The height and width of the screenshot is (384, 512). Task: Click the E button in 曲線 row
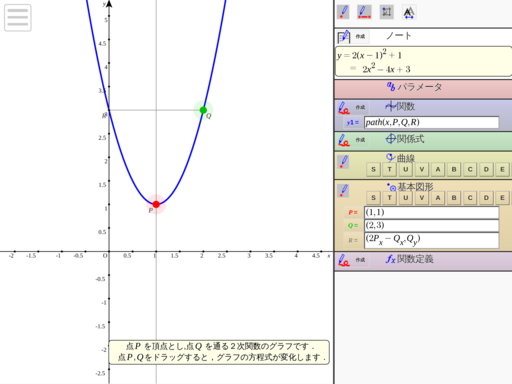coord(502,169)
